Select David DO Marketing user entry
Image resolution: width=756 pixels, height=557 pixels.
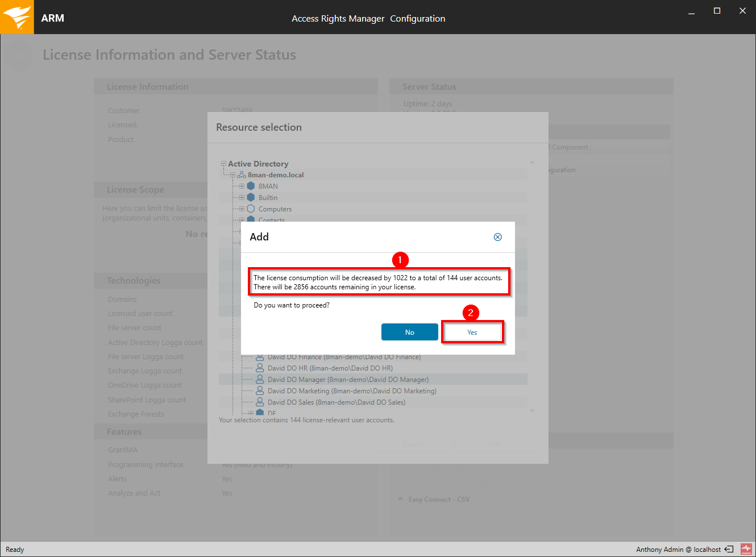point(352,391)
